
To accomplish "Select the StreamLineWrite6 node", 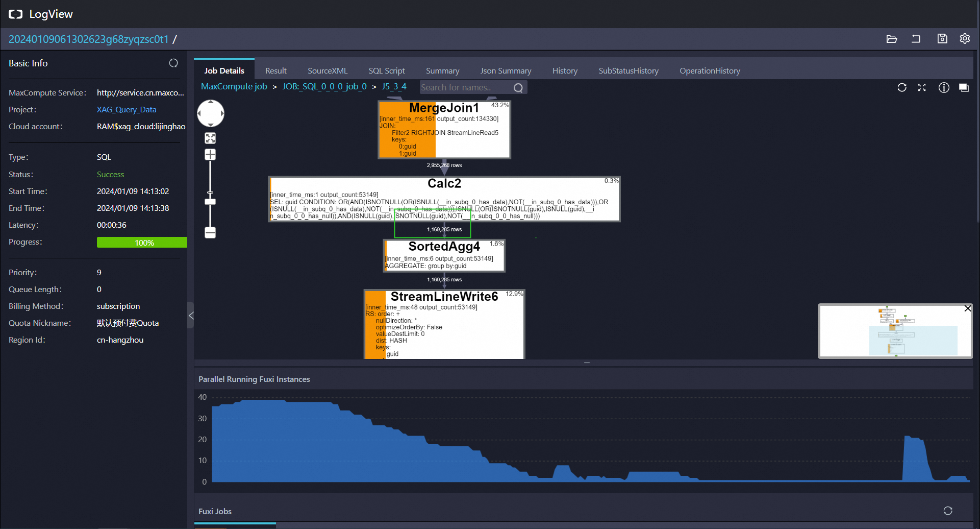I will tap(444, 324).
